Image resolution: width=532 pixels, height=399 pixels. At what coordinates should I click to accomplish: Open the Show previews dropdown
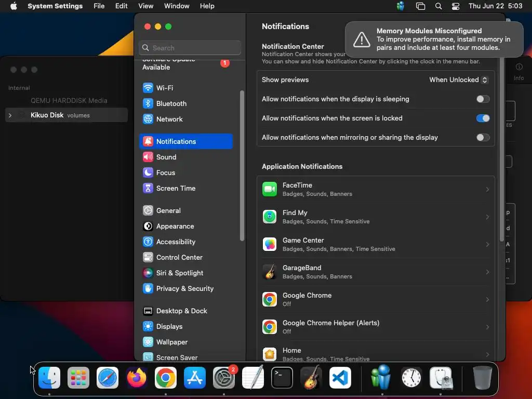click(458, 79)
